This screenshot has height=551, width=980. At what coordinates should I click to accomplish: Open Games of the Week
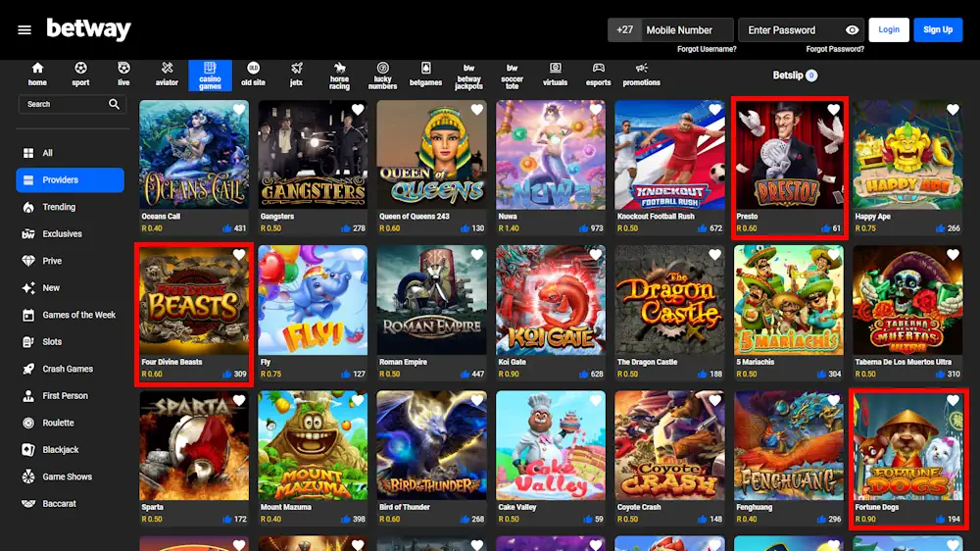pyautogui.click(x=70, y=315)
